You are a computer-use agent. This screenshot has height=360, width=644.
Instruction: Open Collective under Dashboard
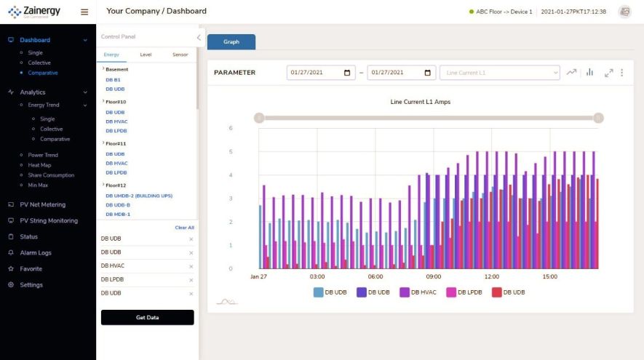click(x=39, y=63)
